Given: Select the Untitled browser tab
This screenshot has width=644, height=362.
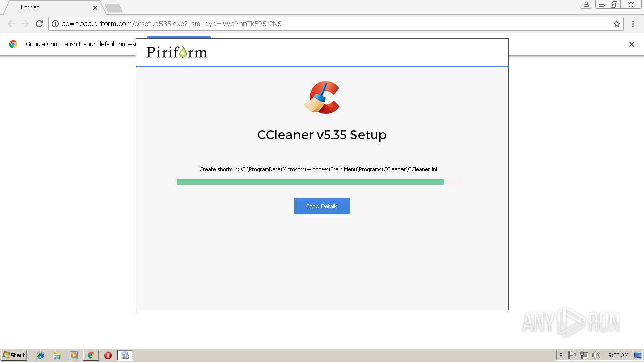Looking at the screenshot, I should (52, 7).
